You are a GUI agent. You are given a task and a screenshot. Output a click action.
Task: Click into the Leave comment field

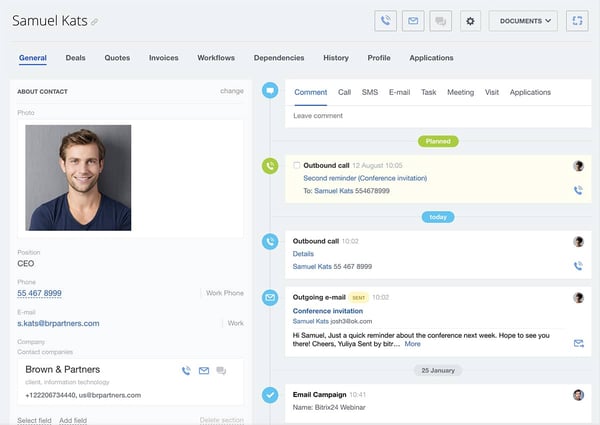430,116
